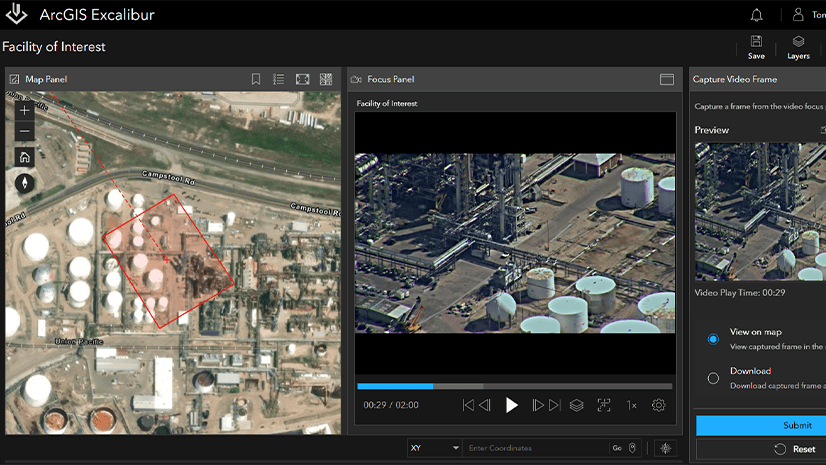The width and height of the screenshot is (826, 465).
Task: Select the View on map option
Action: (713, 339)
